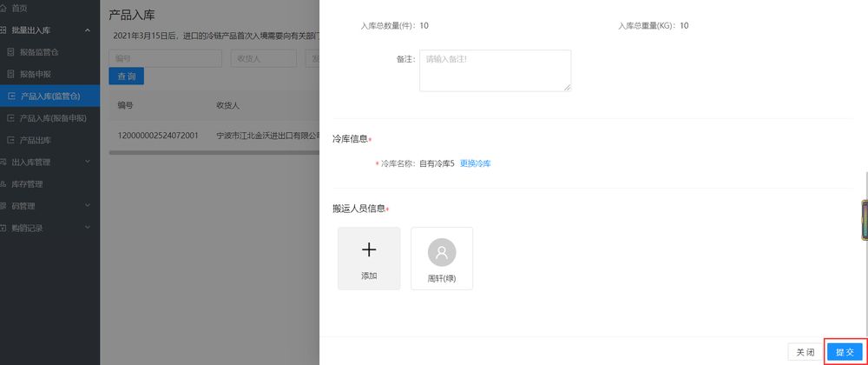The width and height of the screenshot is (868, 365).
Task: Click the 更换冷库 link
Action: 475,163
